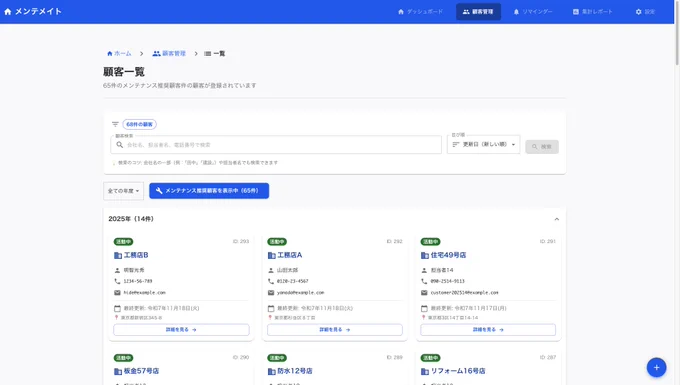Open the 設定 nav item
The width and height of the screenshot is (680, 385).
(645, 12)
